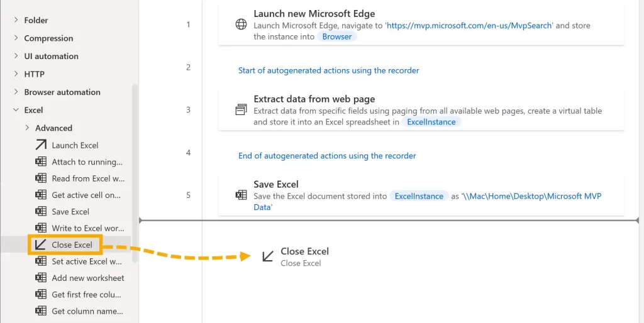Collapse the Excel actions group
The height and width of the screenshot is (323, 644).
tap(16, 110)
